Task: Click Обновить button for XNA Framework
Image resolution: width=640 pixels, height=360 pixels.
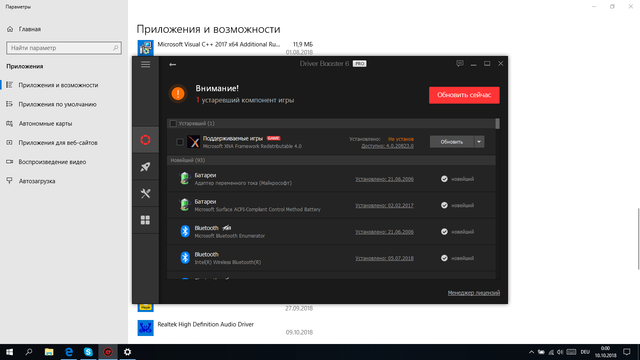Action: (x=451, y=142)
